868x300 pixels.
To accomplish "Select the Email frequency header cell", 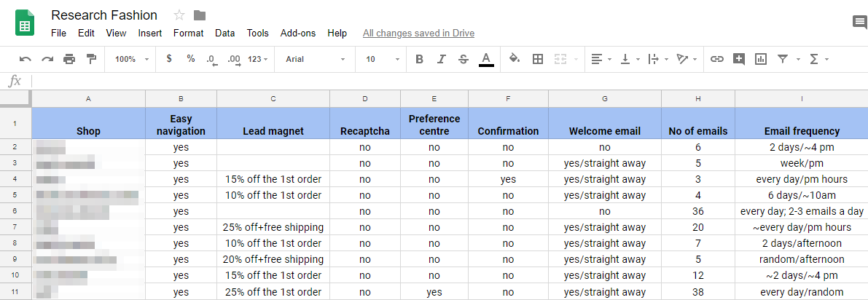I will pos(802,123).
